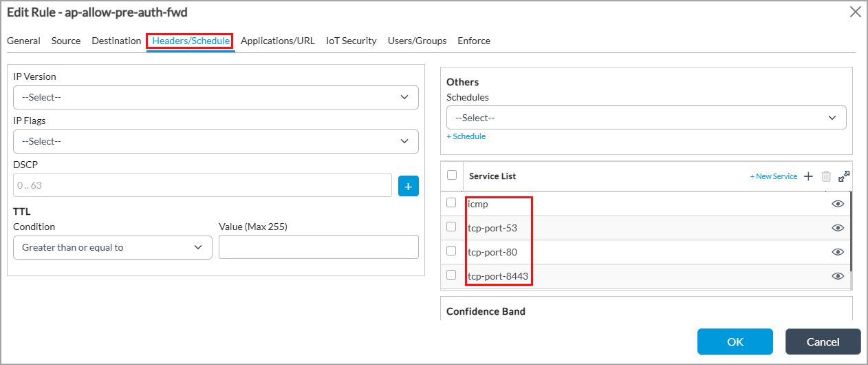Screen dimensions: 868x365
Task: Switch to the Source tab
Action: [66, 41]
